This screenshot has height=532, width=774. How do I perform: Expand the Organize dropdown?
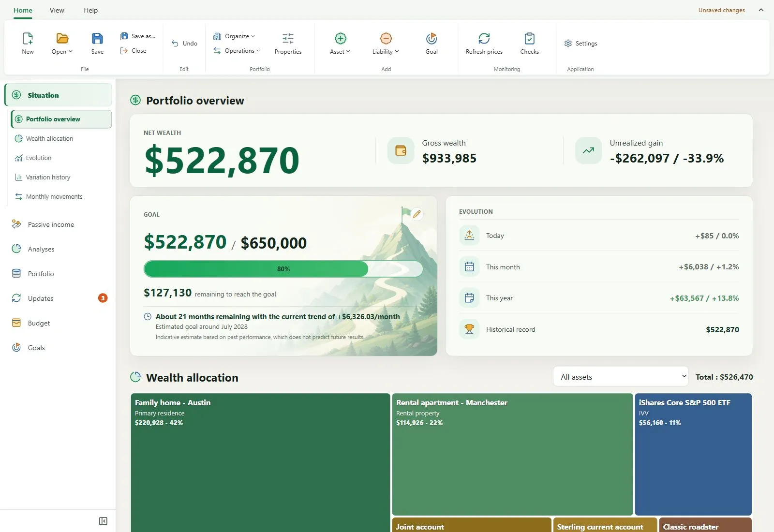pos(234,36)
